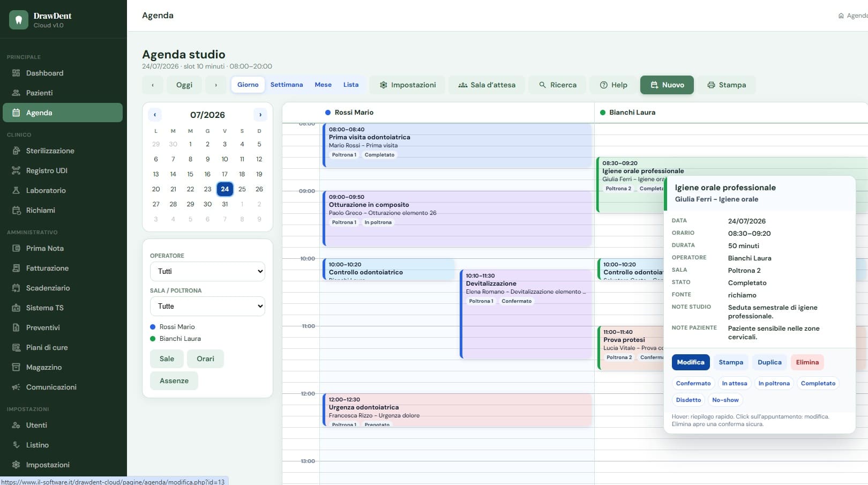Go to previous month in mini calendar
Image resolution: width=868 pixels, height=485 pixels.
click(155, 115)
